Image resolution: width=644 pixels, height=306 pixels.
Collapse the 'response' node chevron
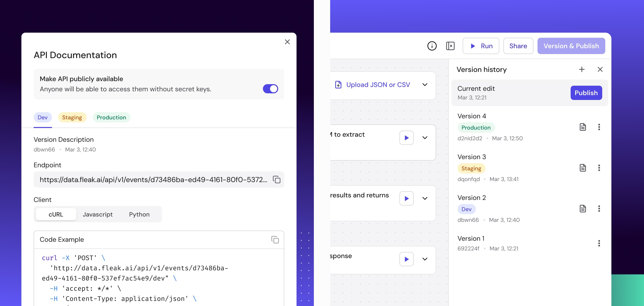tap(425, 259)
